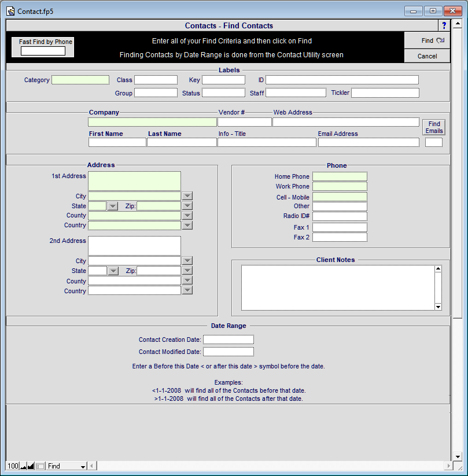This screenshot has height=476, width=468.
Task: Click the Other phone field
Action: point(340,206)
